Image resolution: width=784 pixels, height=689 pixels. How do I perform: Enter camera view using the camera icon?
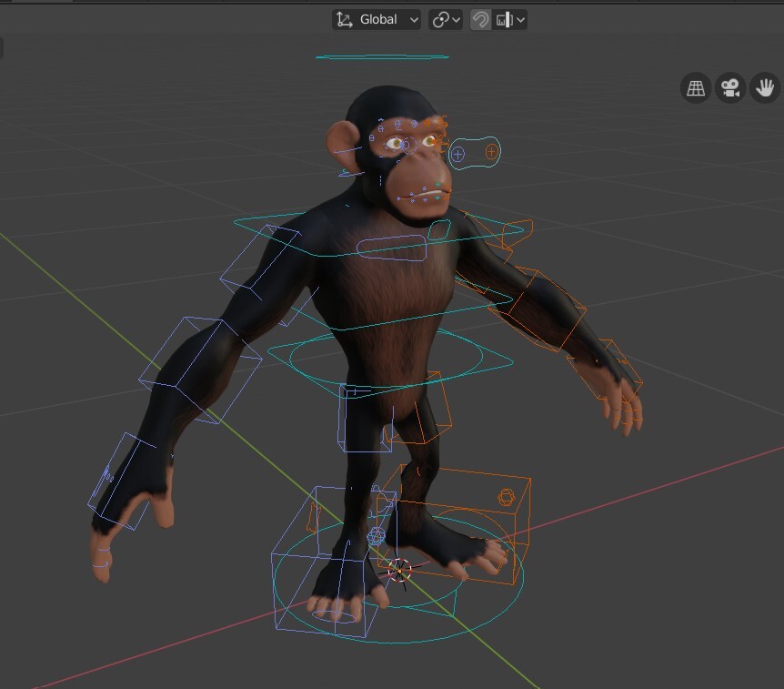coord(729,87)
